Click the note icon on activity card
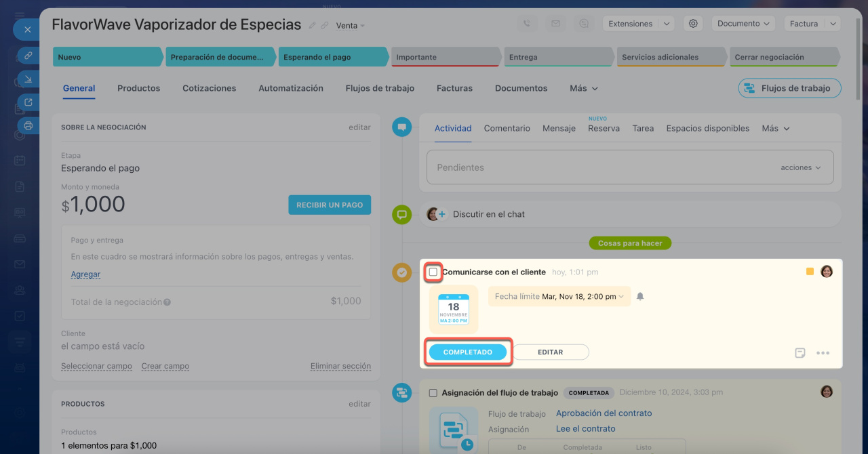Viewport: 868px width, 454px height. (x=800, y=353)
